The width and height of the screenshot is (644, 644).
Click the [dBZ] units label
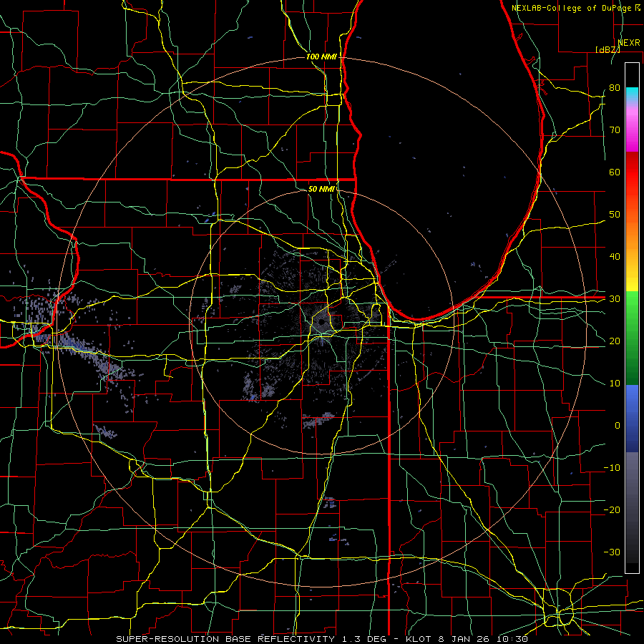[x=608, y=49]
